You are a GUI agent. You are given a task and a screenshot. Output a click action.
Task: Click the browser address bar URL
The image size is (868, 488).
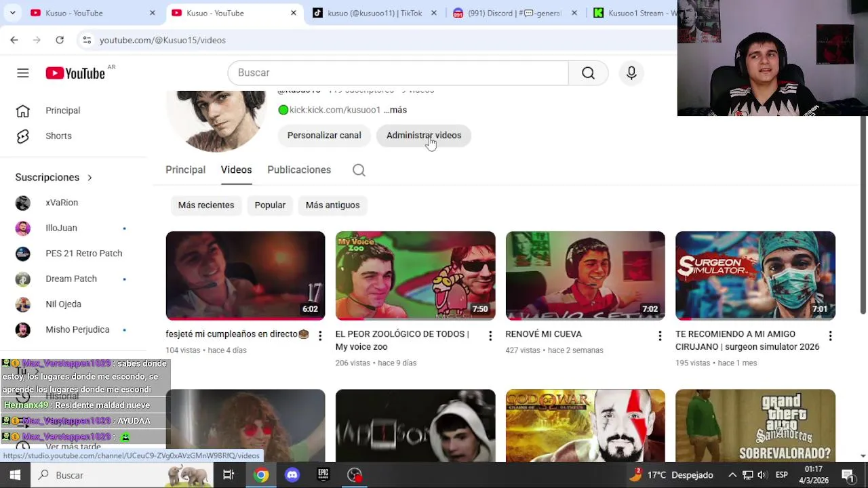click(163, 40)
